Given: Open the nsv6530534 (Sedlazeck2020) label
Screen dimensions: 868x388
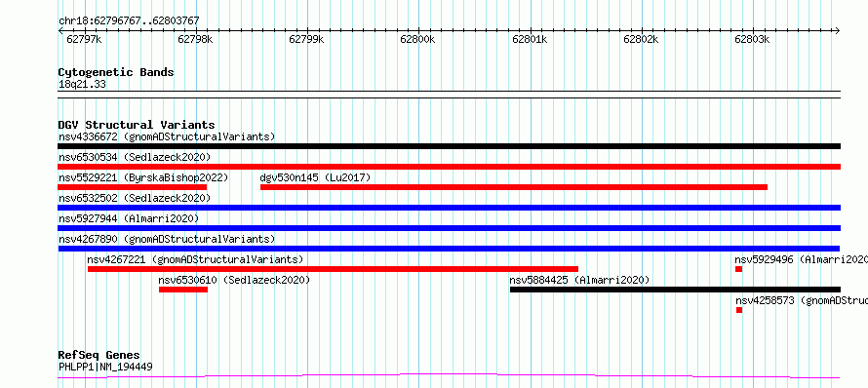Looking at the screenshot, I should coord(135,157).
